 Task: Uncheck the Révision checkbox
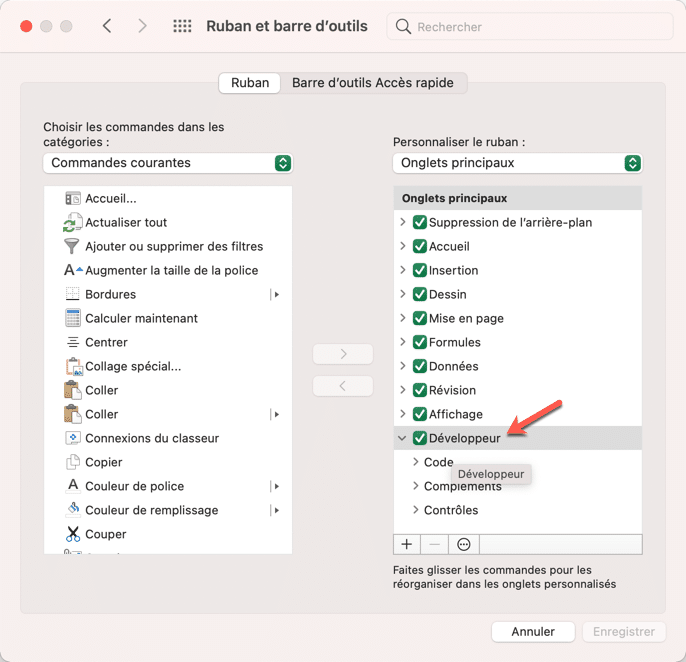420,390
